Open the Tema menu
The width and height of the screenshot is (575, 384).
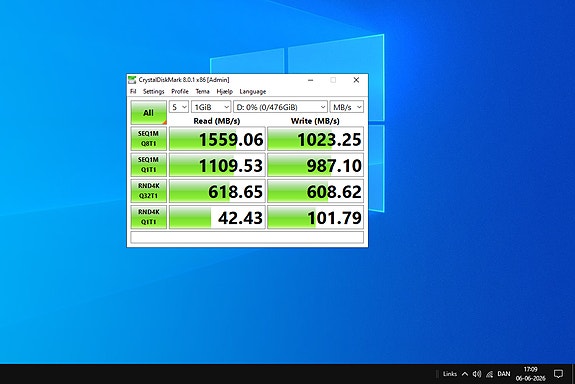202,92
